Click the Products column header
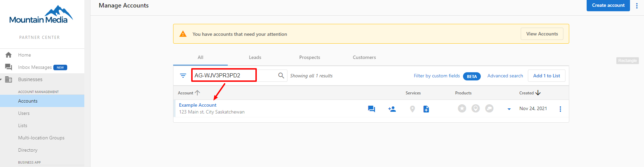 click(x=463, y=93)
